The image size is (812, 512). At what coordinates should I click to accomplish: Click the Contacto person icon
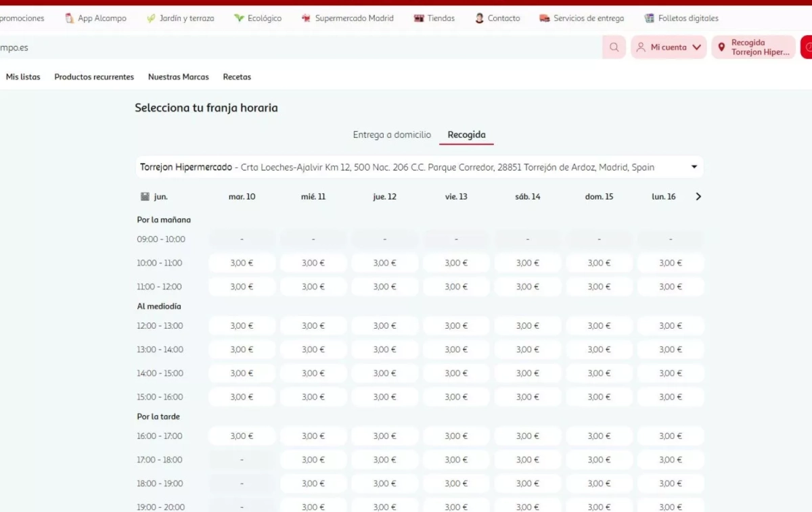pos(479,18)
